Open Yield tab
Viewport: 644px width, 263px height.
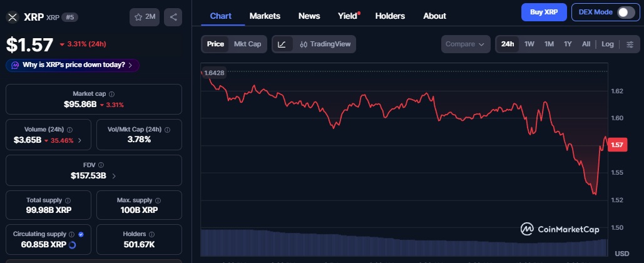(348, 16)
